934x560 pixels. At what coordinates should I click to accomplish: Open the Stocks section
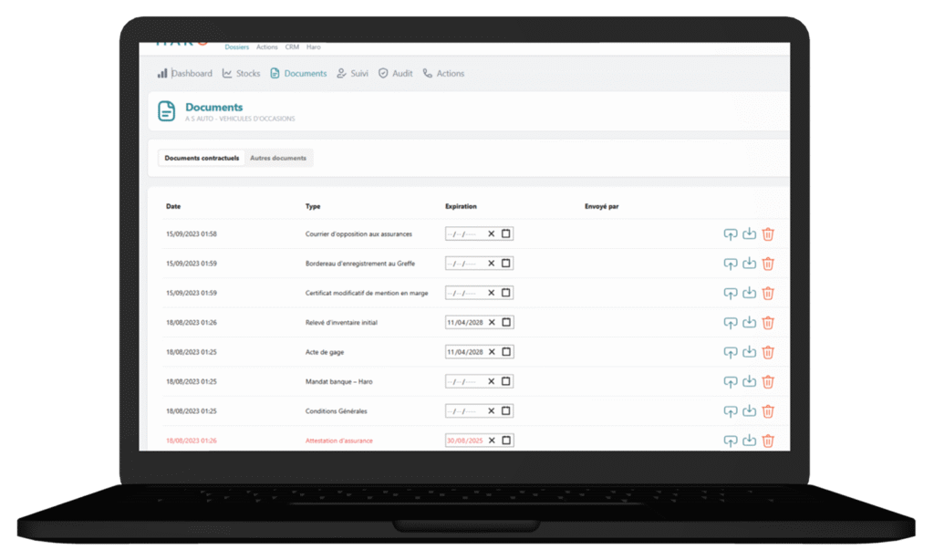point(241,74)
